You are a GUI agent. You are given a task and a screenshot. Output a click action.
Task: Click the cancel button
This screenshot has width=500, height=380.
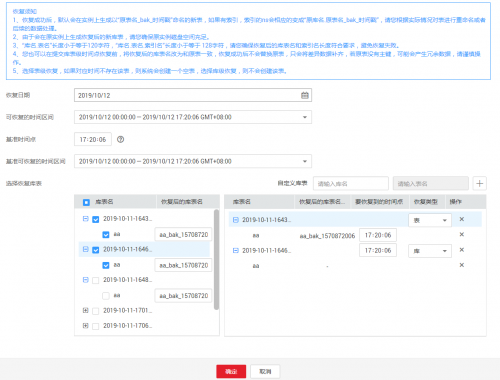265,371
